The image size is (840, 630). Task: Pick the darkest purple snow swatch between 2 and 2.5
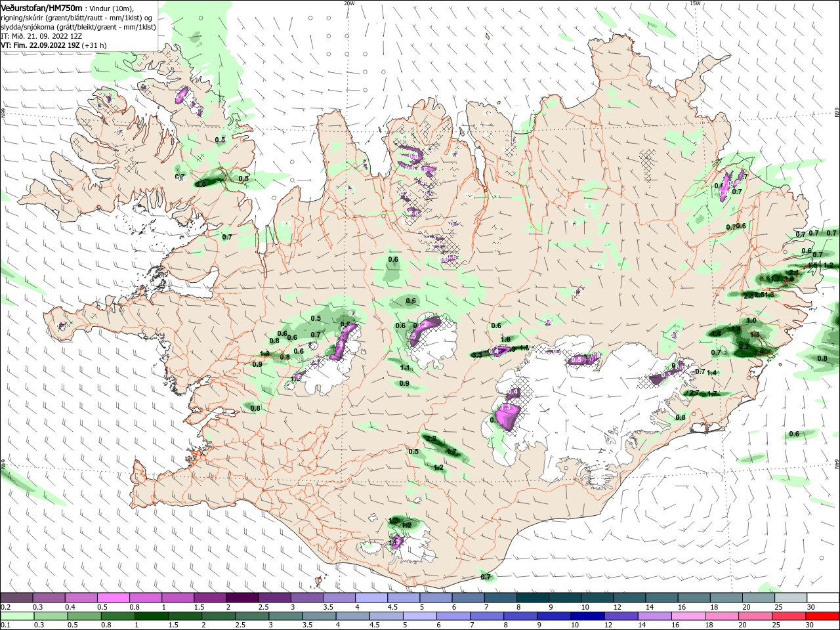(x=242, y=598)
